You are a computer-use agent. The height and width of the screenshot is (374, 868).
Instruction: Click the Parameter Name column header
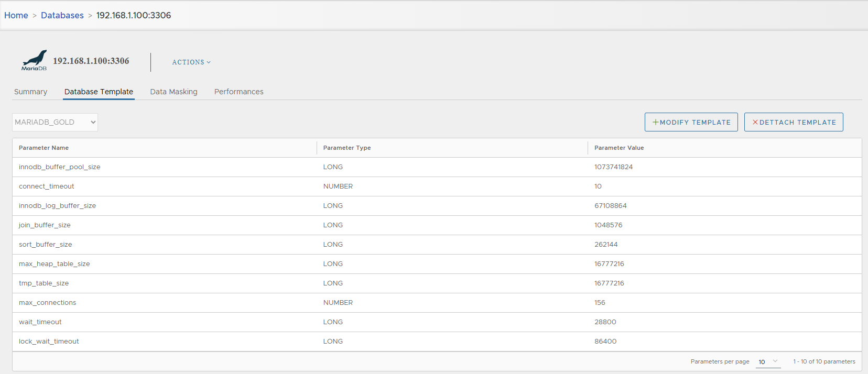44,148
